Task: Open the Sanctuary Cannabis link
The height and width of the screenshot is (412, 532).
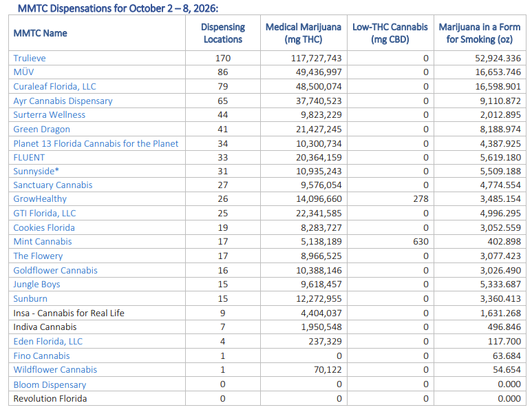Action: click(x=53, y=185)
